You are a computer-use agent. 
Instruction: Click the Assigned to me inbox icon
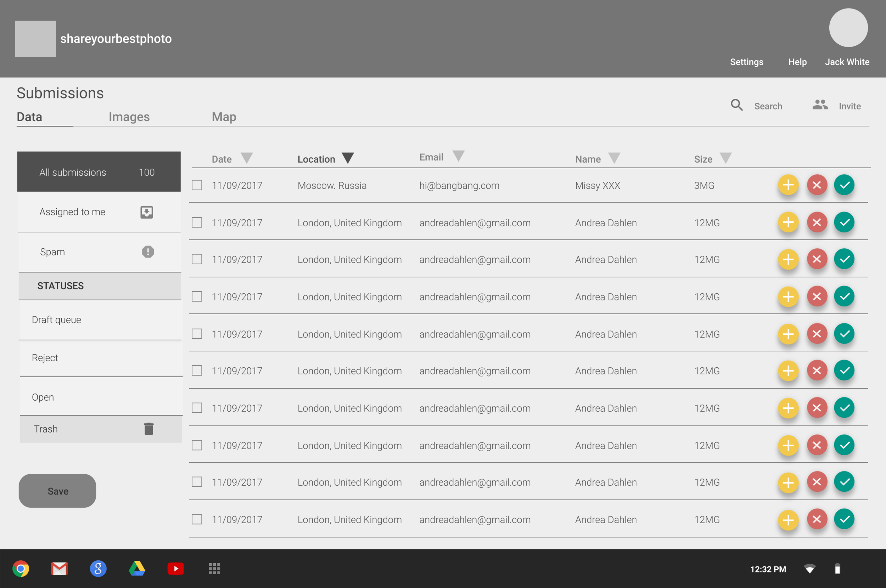147,212
